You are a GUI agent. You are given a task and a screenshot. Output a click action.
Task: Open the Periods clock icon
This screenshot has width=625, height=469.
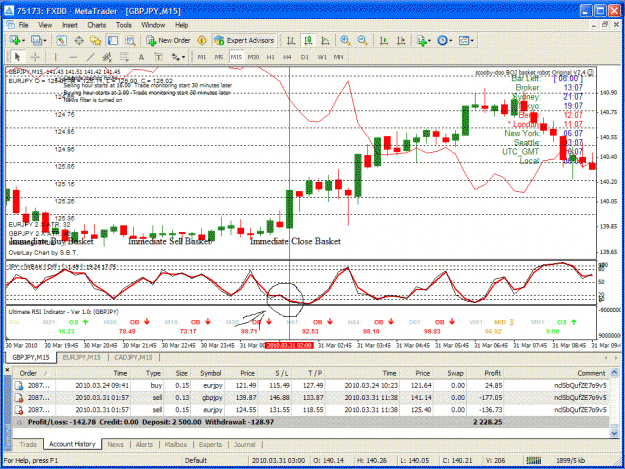[442, 40]
